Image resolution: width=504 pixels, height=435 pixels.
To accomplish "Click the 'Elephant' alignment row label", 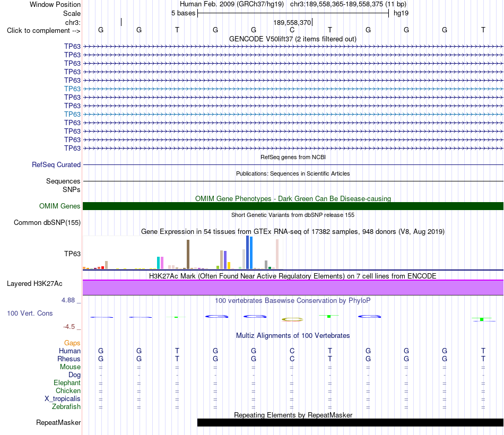I will coord(67,382).
